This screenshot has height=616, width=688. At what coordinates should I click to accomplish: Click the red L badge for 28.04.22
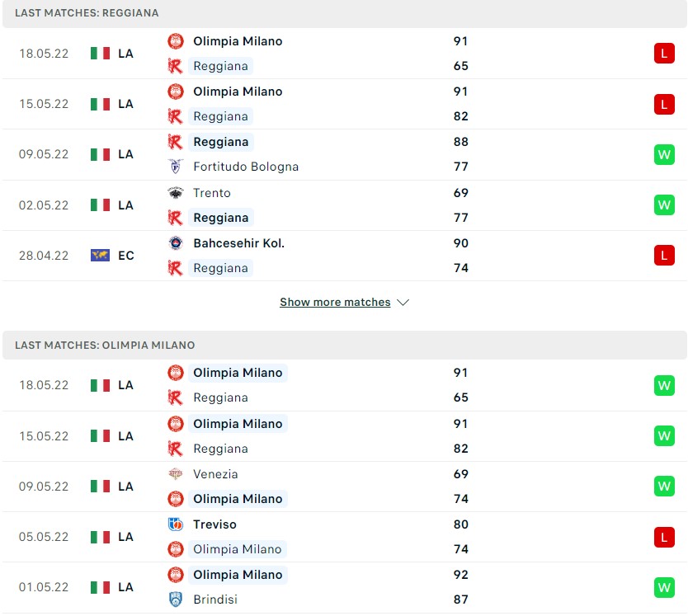[x=664, y=256]
